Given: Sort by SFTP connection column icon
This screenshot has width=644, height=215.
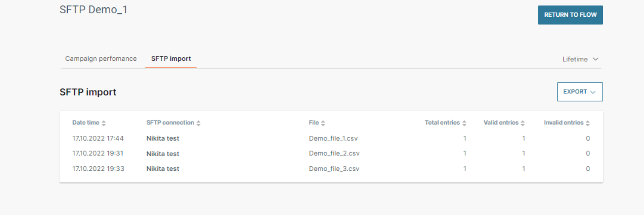Looking at the screenshot, I should pos(199,123).
